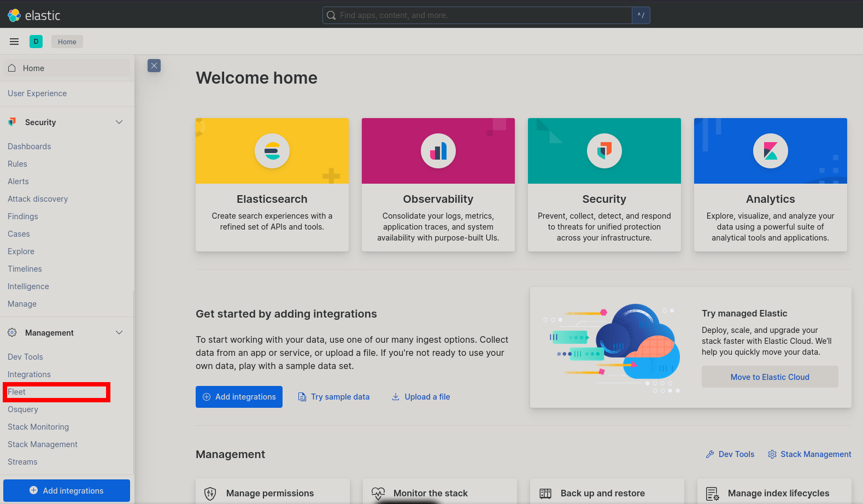This screenshot has height=504, width=863.
Task: Click the Security heading in the sidebar
Action: pos(40,122)
